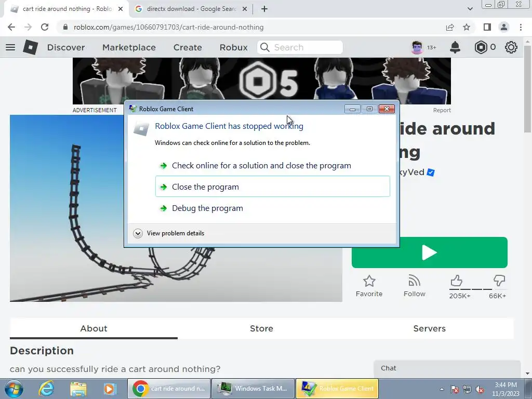Bookmark this page with the star icon
532x399 pixels.
pos(467,27)
